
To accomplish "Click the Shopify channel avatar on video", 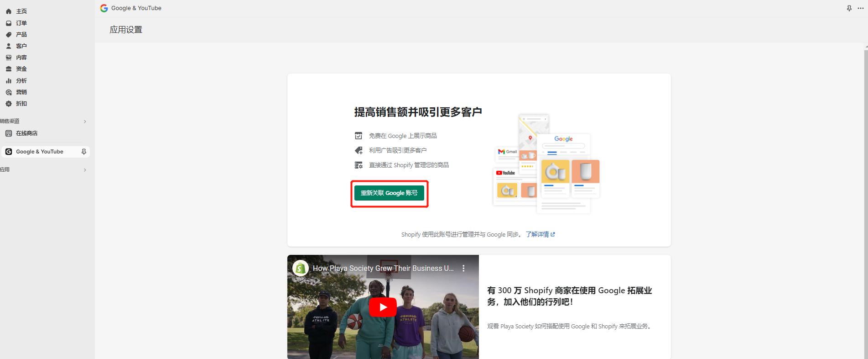I will click(x=301, y=269).
